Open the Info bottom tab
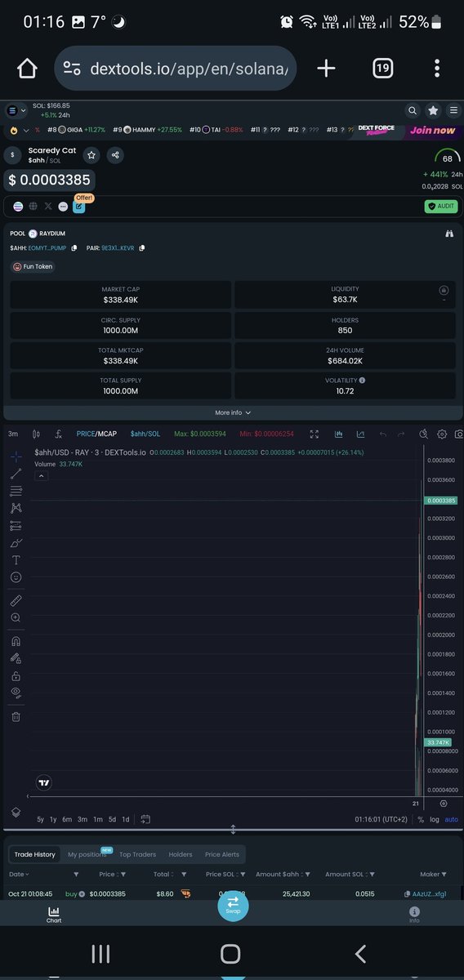This screenshot has height=980, width=464. [414, 914]
